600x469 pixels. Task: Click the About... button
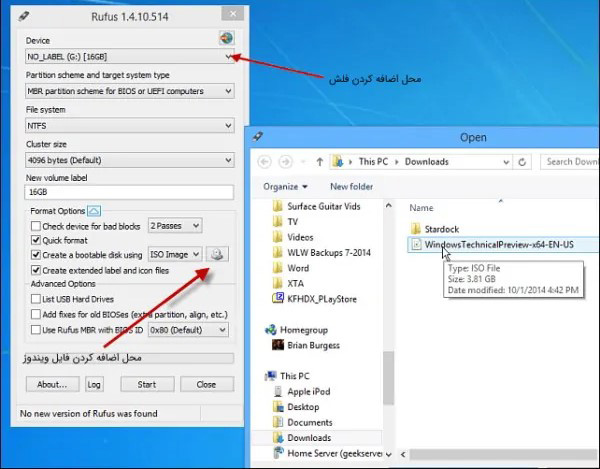point(52,384)
